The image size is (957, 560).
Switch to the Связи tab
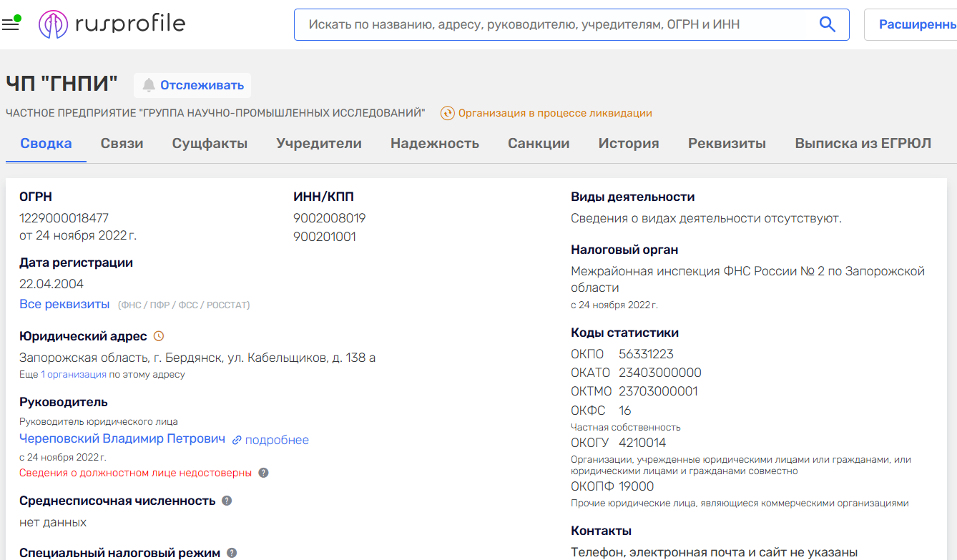point(122,144)
